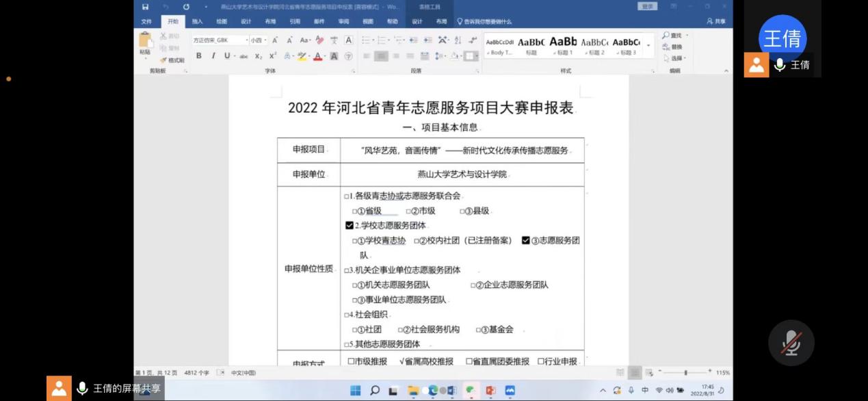Click the subscript X₂ icon
868x401 pixels.
click(259, 56)
